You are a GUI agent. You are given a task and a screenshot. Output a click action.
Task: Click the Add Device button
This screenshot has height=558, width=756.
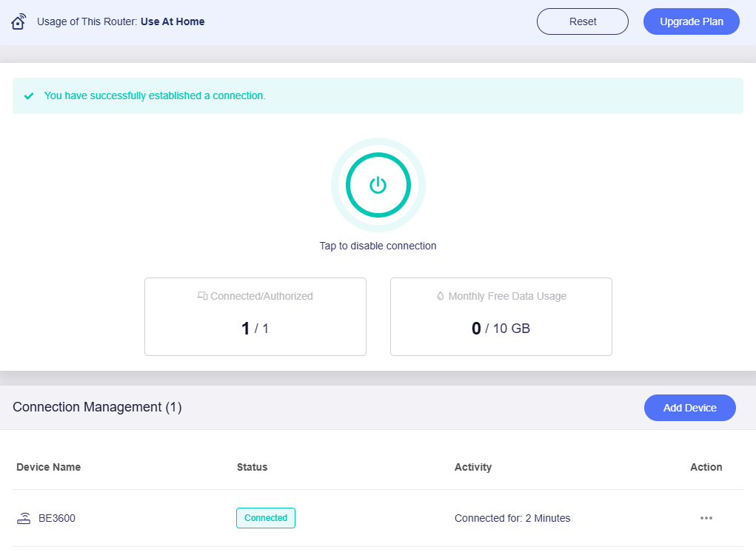coord(689,408)
